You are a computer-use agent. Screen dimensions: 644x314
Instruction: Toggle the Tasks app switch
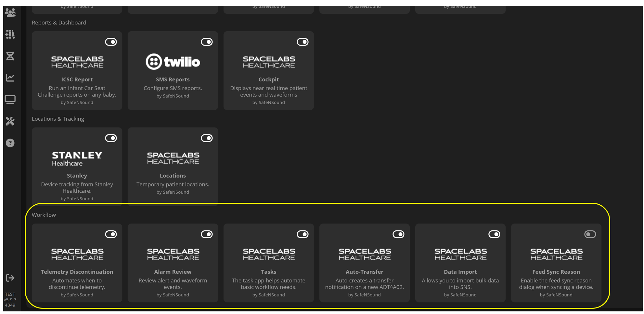[303, 234]
